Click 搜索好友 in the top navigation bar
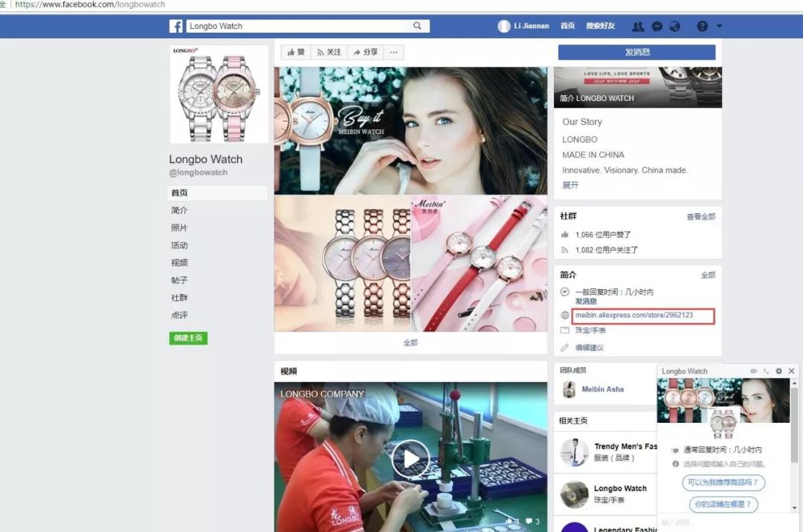Screen dimensions: 803x532 click(x=600, y=26)
